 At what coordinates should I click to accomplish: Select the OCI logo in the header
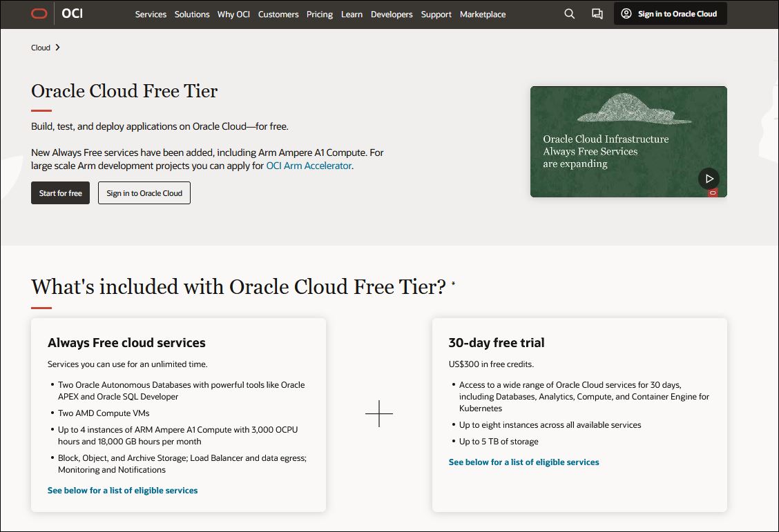click(71, 12)
